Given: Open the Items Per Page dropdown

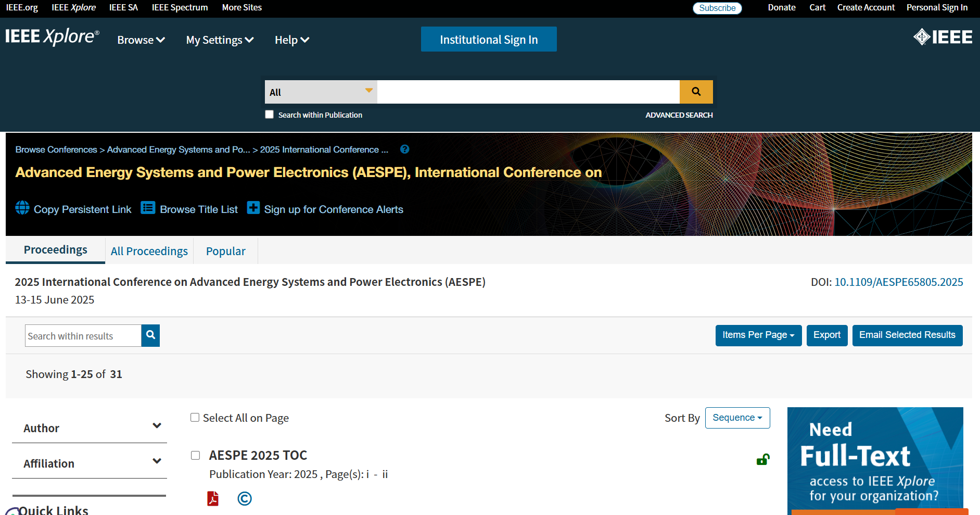Looking at the screenshot, I should point(758,335).
